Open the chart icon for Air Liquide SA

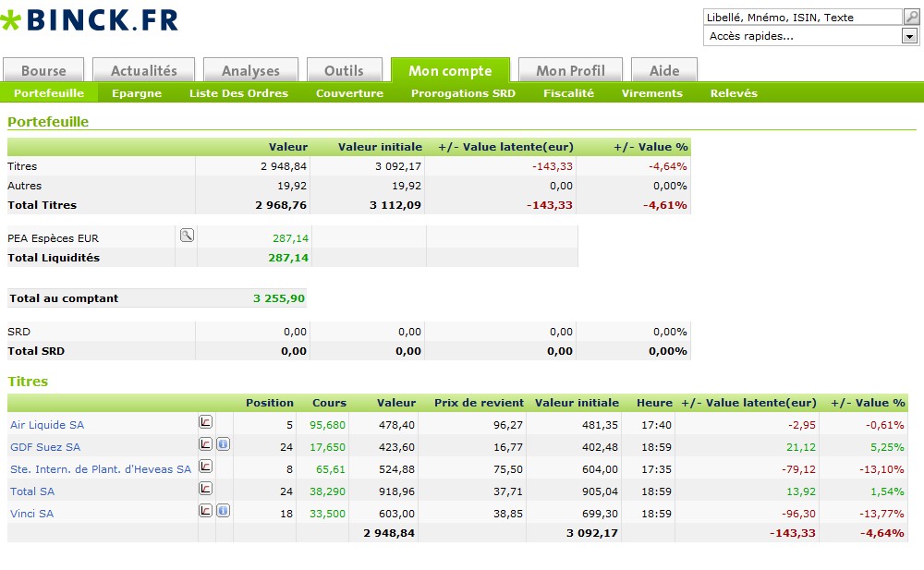206,422
